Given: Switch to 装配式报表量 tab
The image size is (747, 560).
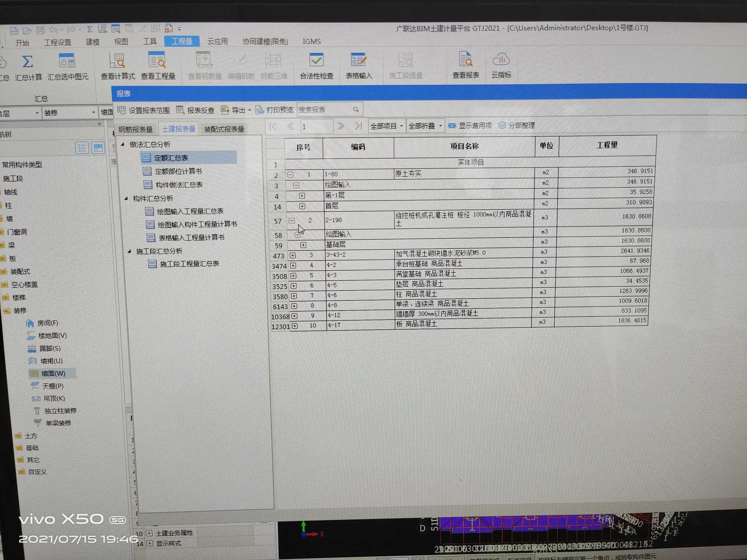Looking at the screenshot, I should pyautogui.click(x=224, y=129).
